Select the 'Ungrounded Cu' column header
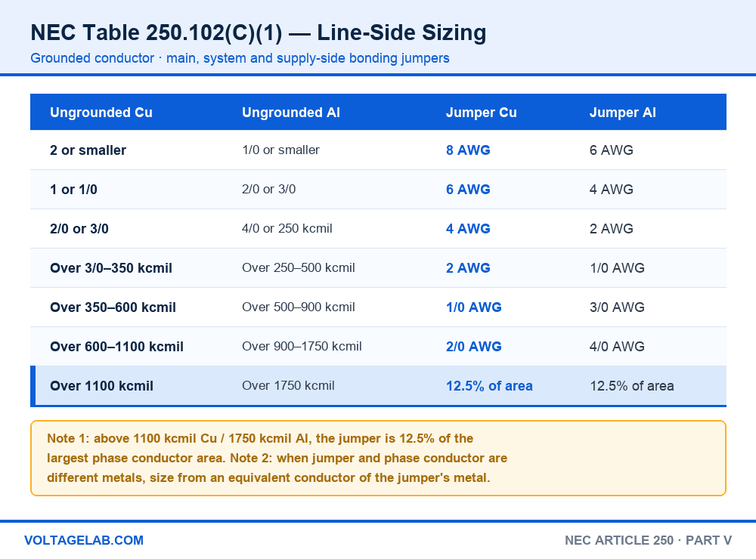 tap(101, 113)
